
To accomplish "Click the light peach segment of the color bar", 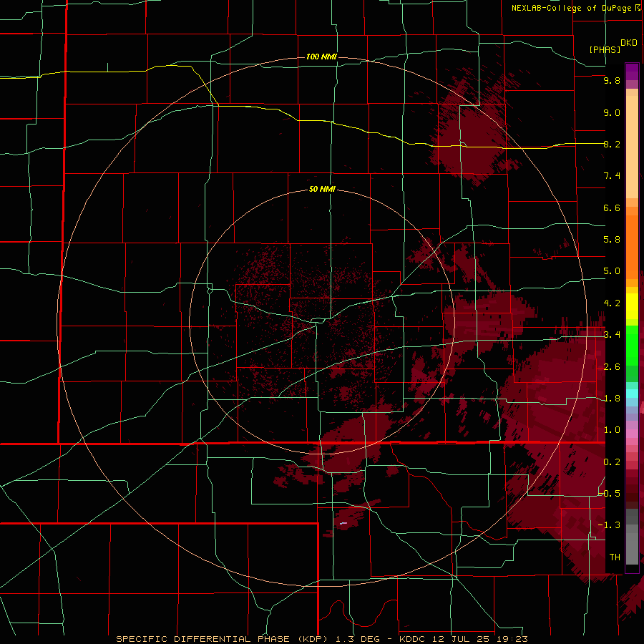I will point(632,148).
